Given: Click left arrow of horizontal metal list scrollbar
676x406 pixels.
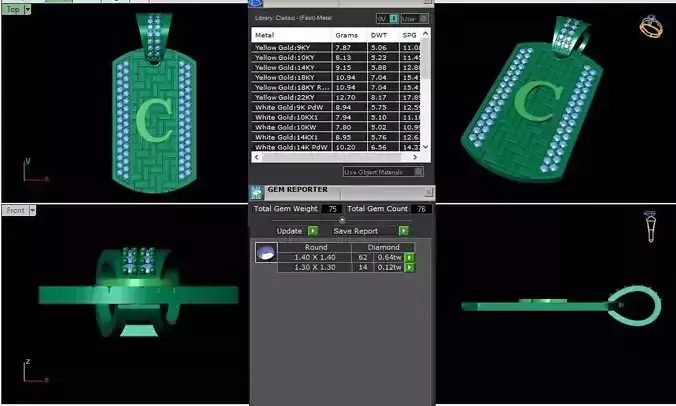Looking at the screenshot, I should point(257,157).
